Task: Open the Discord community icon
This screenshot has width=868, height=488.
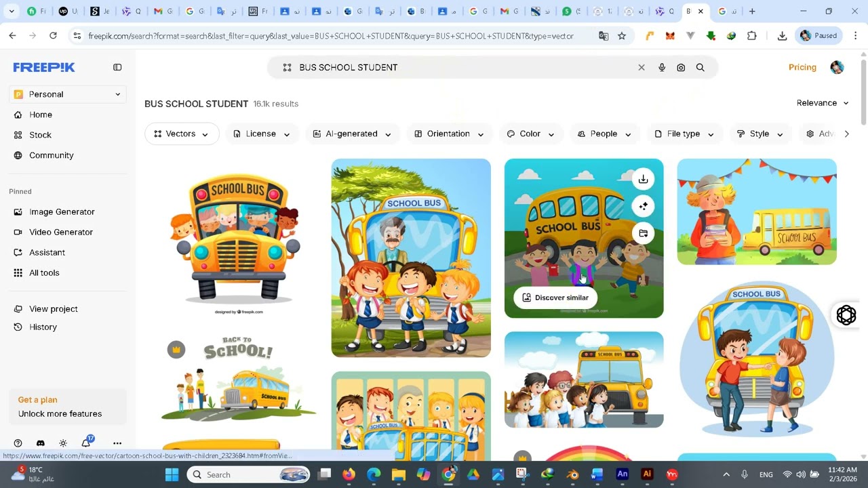Action: [41, 443]
